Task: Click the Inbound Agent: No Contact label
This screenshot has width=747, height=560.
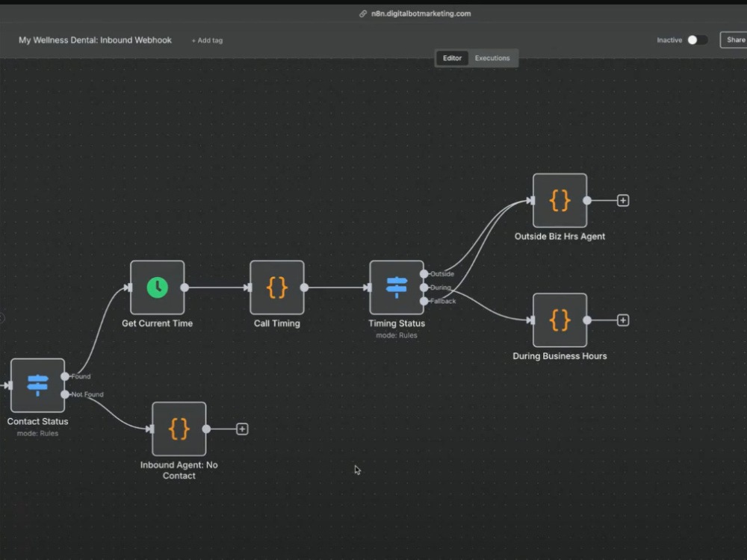Action: (x=179, y=470)
